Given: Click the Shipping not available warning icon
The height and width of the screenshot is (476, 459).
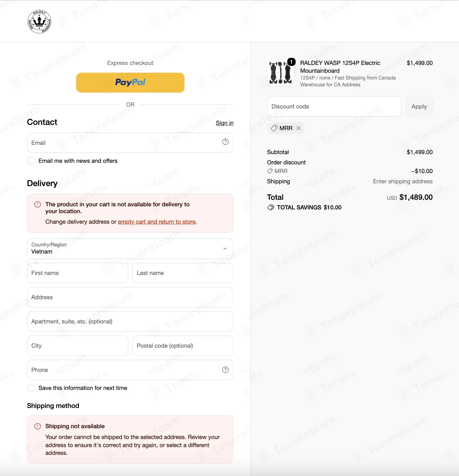Looking at the screenshot, I should (38, 426).
